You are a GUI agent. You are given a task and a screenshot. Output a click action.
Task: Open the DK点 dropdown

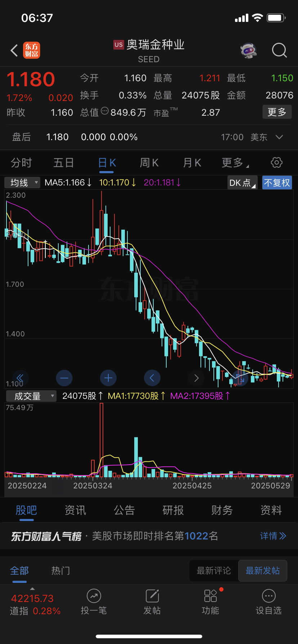pyautogui.click(x=243, y=183)
